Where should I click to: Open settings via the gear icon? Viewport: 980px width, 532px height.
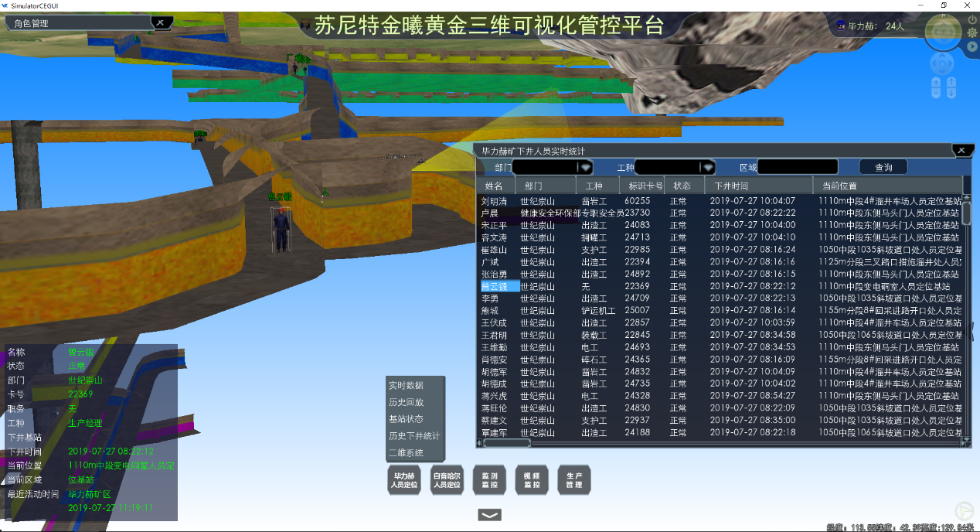pyautogui.click(x=971, y=32)
